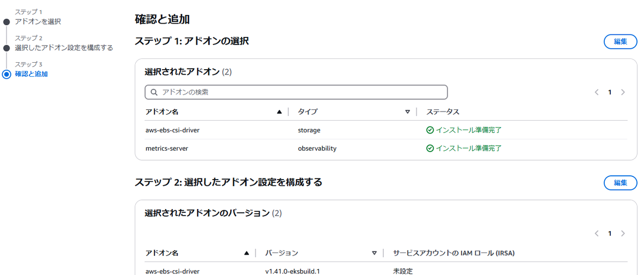Viewport: 644px width, 275px height.
Task: Click 編集 button for ステップ 2
Action: pyautogui.click(x=620, y=183)
